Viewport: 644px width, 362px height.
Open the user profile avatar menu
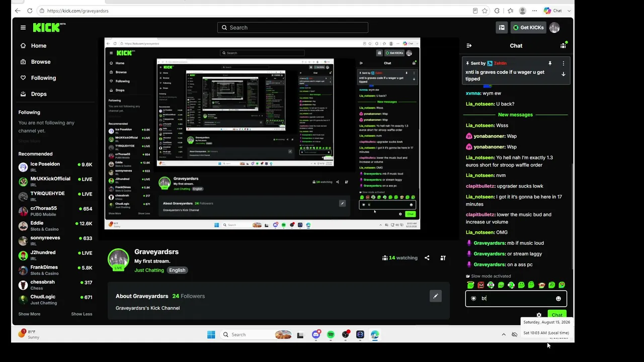click(554, 28)
